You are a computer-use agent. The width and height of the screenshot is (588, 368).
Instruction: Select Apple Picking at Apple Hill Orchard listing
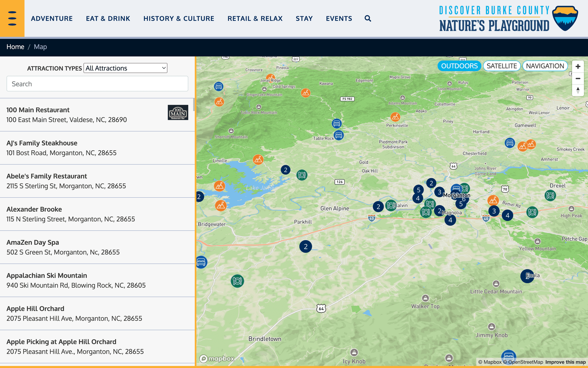pyautogui.click(x=97, y=346)
